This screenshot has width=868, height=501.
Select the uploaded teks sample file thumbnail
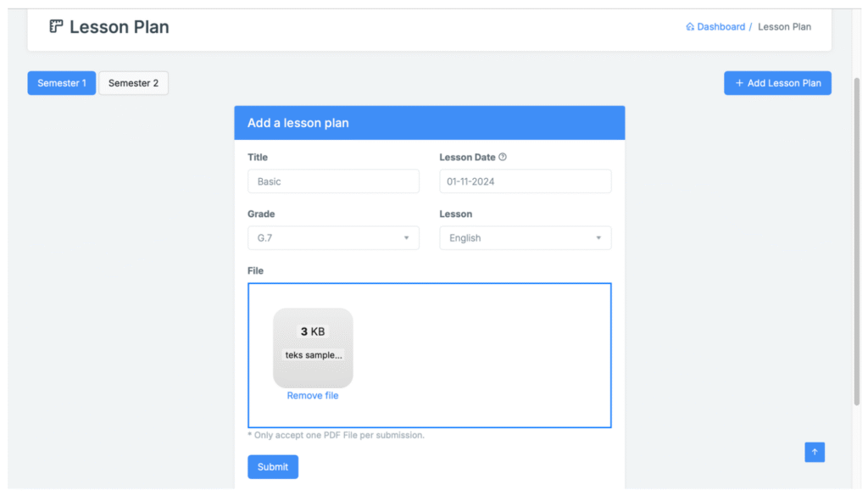pyautogui.click(x=313, y=348)
